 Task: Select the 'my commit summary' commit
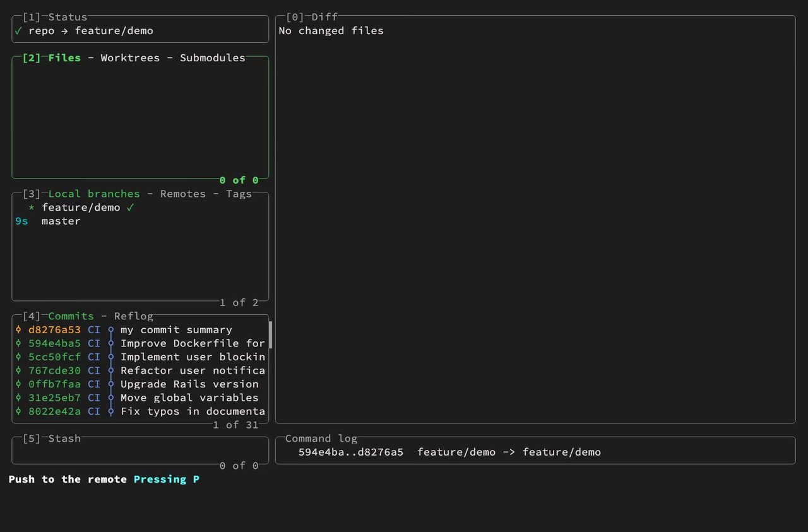click(x=140, y=330)
